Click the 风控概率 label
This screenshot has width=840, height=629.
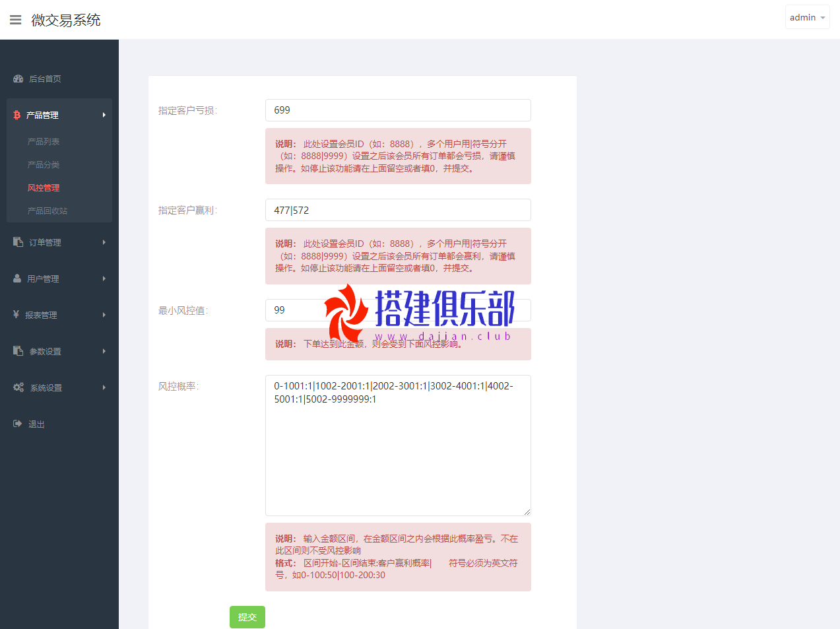point(178,386)
